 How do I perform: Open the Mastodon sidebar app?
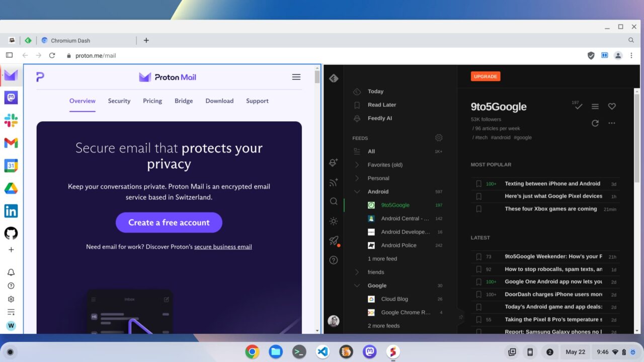click(x=11, y=97)
